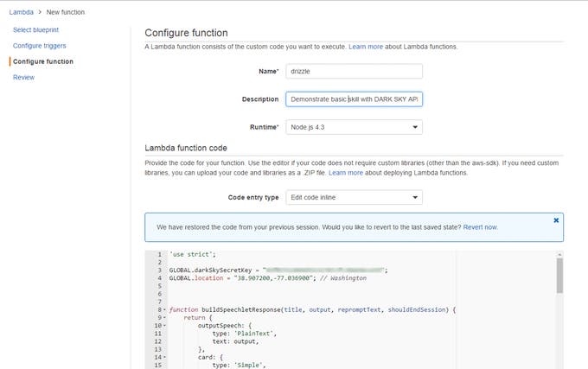Open the Runtime dropdown
Image resolution: width=588 pixels, height=369 pixels.
[x=354, y=127]
